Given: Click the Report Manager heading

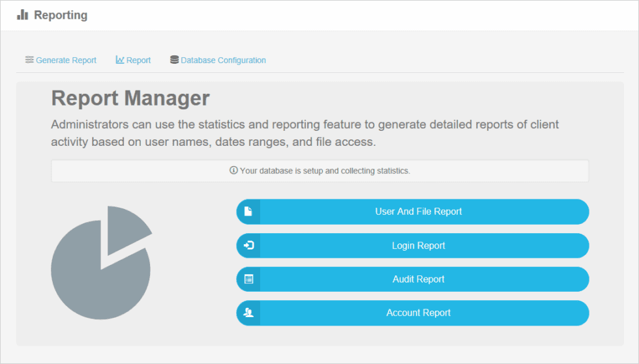Looking at the screenshot, I should [130, 98].
